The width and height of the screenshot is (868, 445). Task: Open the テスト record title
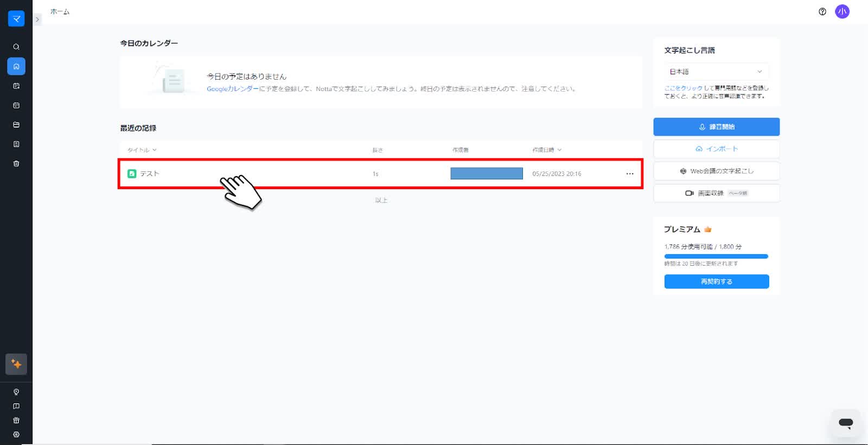tap(150, 173)
